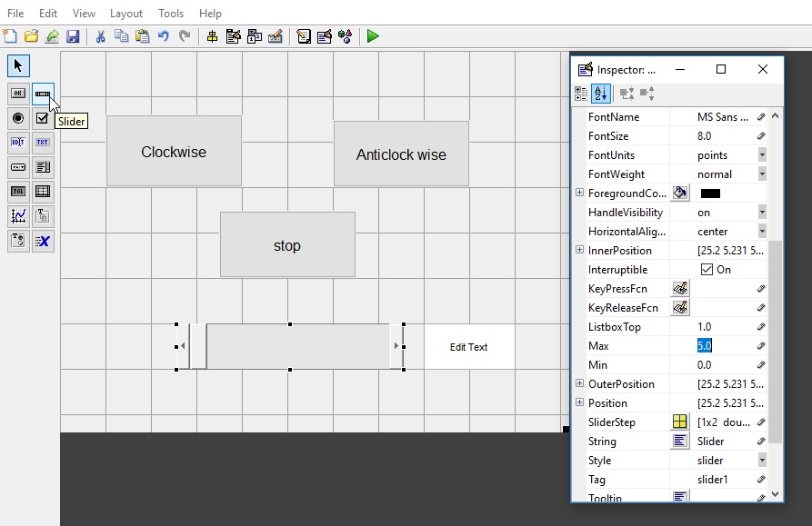
Task: Switch Inspector to categorized view
Action: pos(581,94)
